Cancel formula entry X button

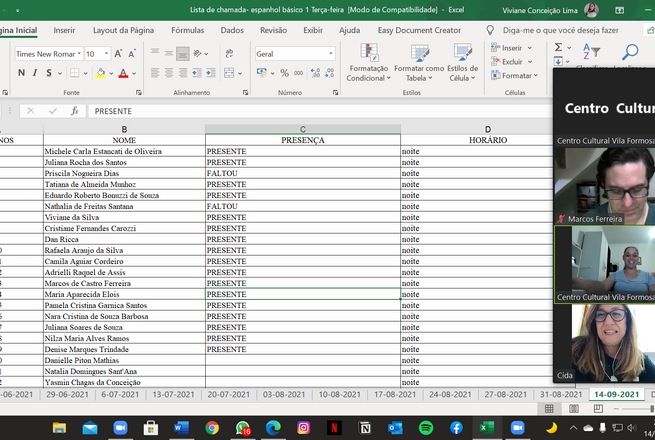tap(30, 111)
